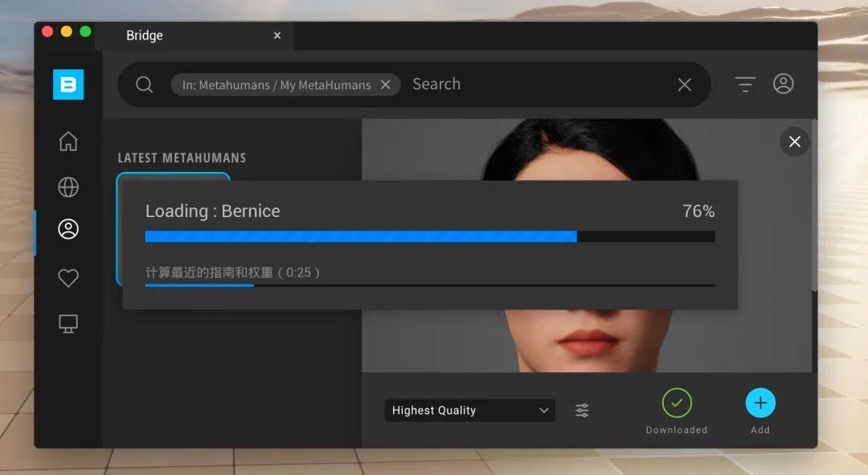Open the Local monitor icon in sidebar
The height and width of the screenshot is (475, 868).
coord(68,323)
